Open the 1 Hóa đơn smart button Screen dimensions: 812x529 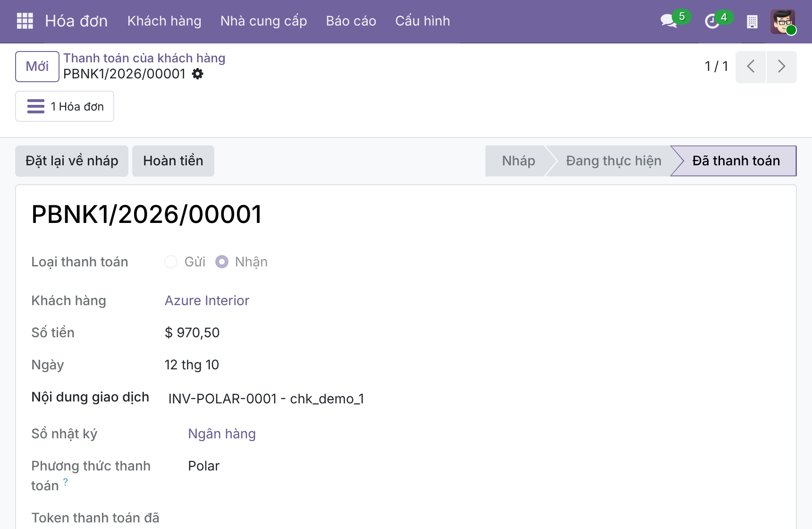coord(65,106)
